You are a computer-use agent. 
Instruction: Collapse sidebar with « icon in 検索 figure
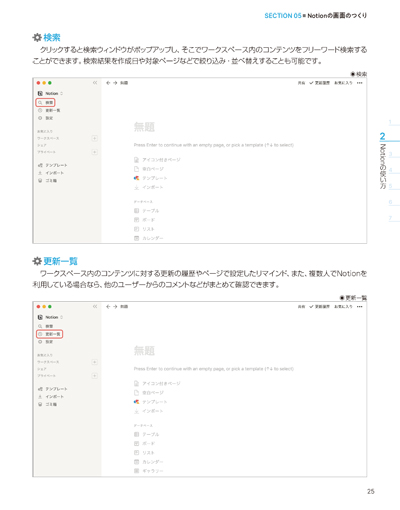[95, 83]
